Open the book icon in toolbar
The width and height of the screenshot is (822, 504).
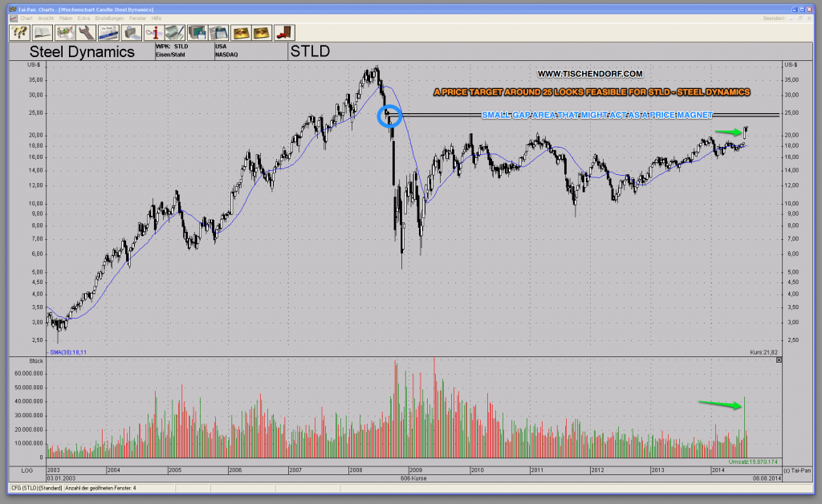coord(43,32)
